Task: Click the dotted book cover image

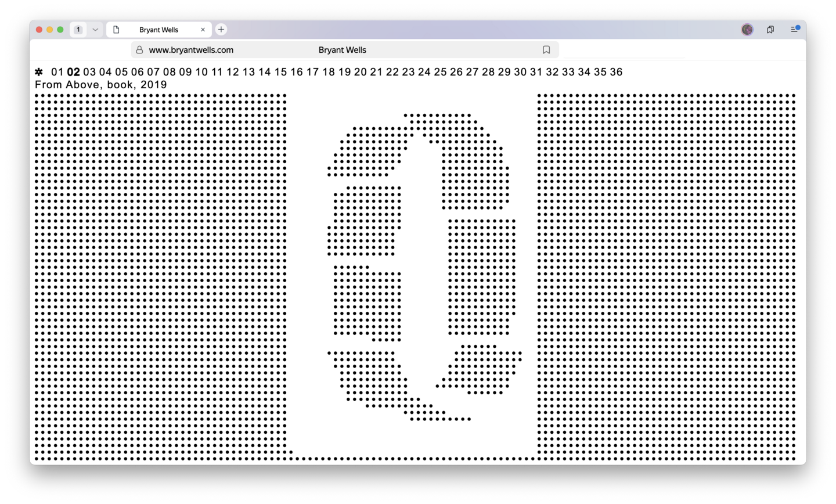Action: (x=415, y=278)
